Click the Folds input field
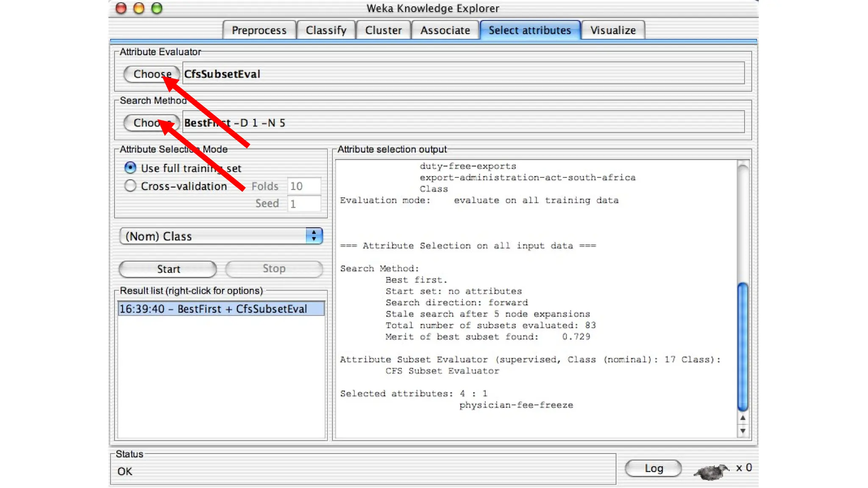The height and width of the screenshot is (488, 868). pos(304,186)
